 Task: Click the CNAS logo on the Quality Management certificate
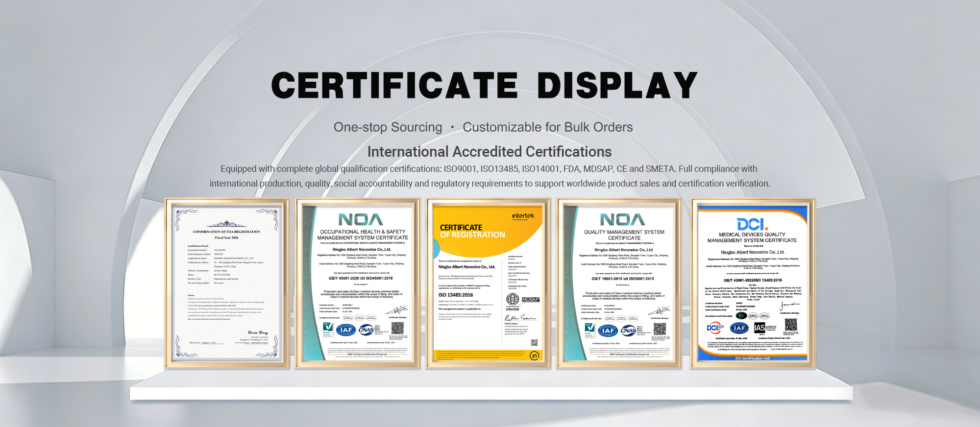pos(628,331)
